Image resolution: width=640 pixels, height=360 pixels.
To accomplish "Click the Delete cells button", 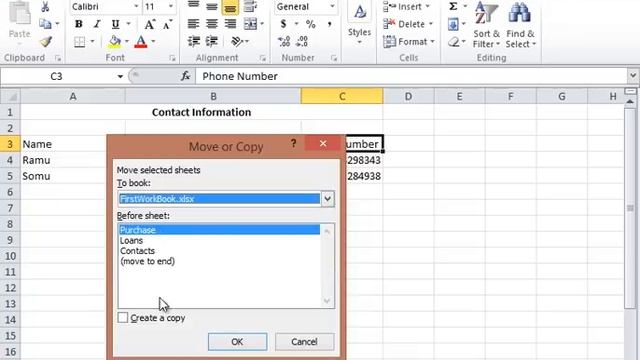I will [408, 24].
